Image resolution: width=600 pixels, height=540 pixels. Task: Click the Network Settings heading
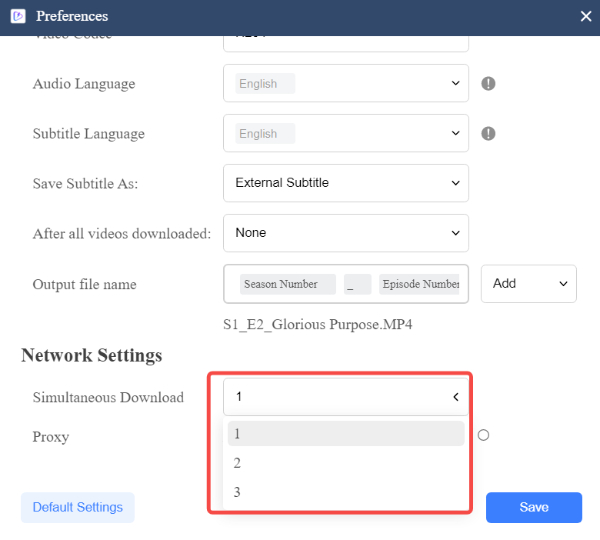click(x=92, y=355)
